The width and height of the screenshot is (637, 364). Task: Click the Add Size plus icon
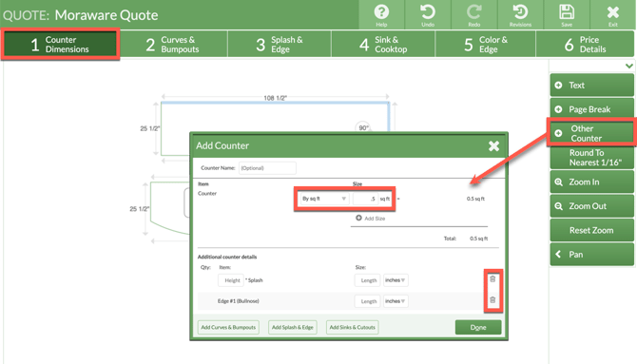point(358,219)
